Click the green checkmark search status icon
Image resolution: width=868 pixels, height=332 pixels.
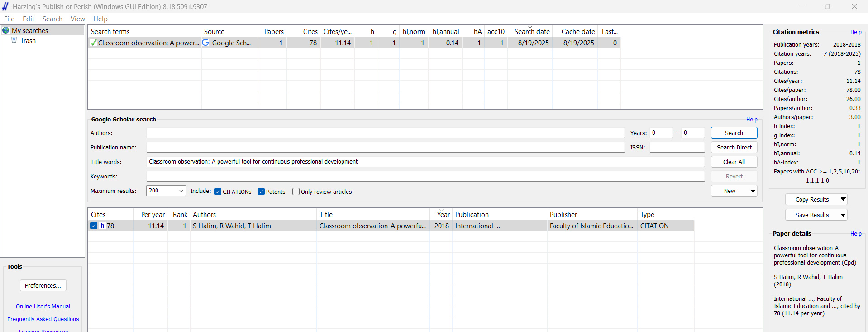tap(93, 43)
